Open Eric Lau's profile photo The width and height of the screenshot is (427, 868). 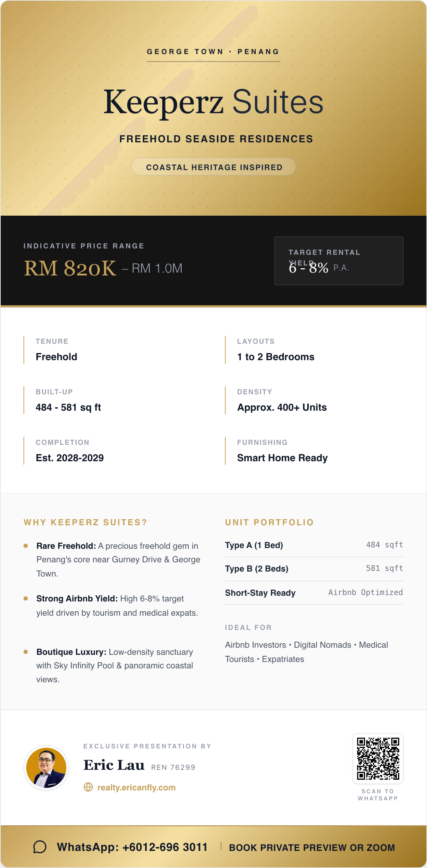pos(46,768)
